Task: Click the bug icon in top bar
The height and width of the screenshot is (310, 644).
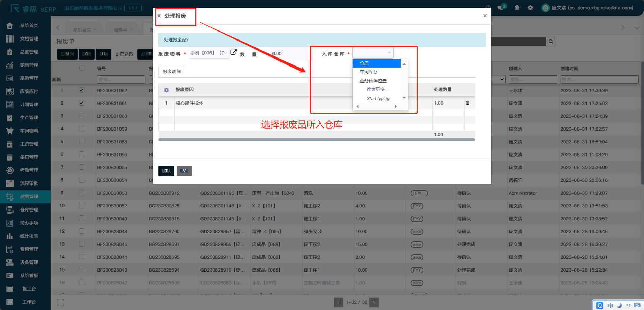Action: point(517,8)
